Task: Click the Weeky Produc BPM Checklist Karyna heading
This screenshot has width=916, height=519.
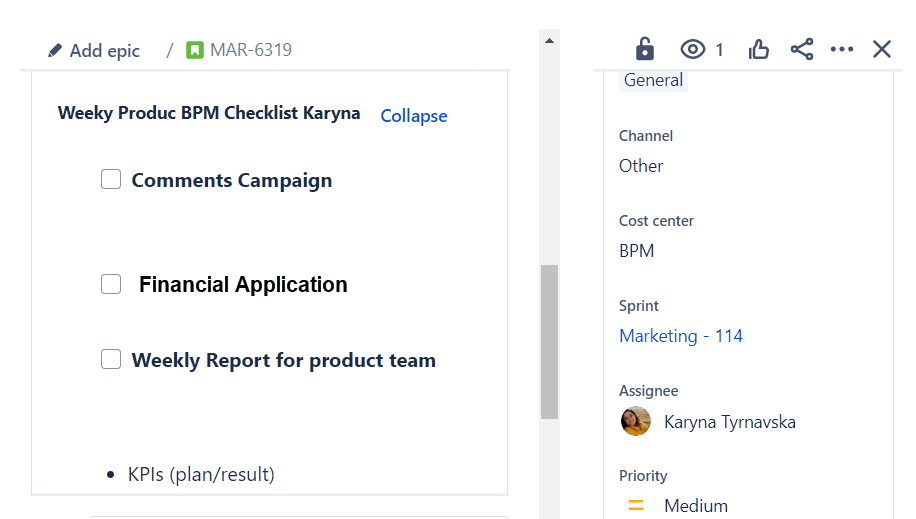Action: pos(209,113)
